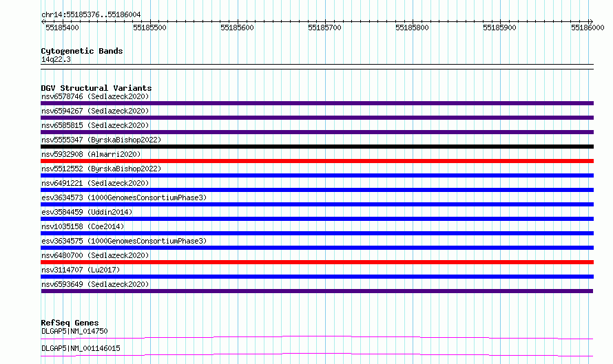Click the 14q22.3 band label
Screen dimensions: 613x364
pos(56,59)
